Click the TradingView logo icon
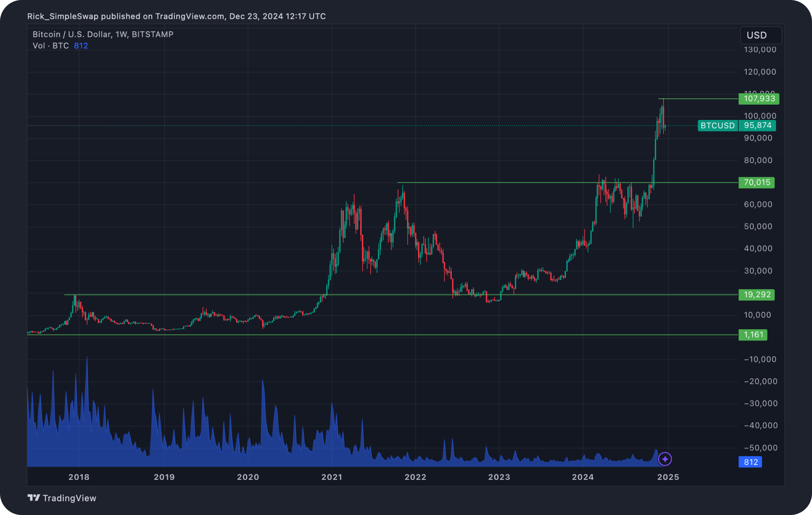The height and width of the screenshot is (515, 812). click(34, 498)
